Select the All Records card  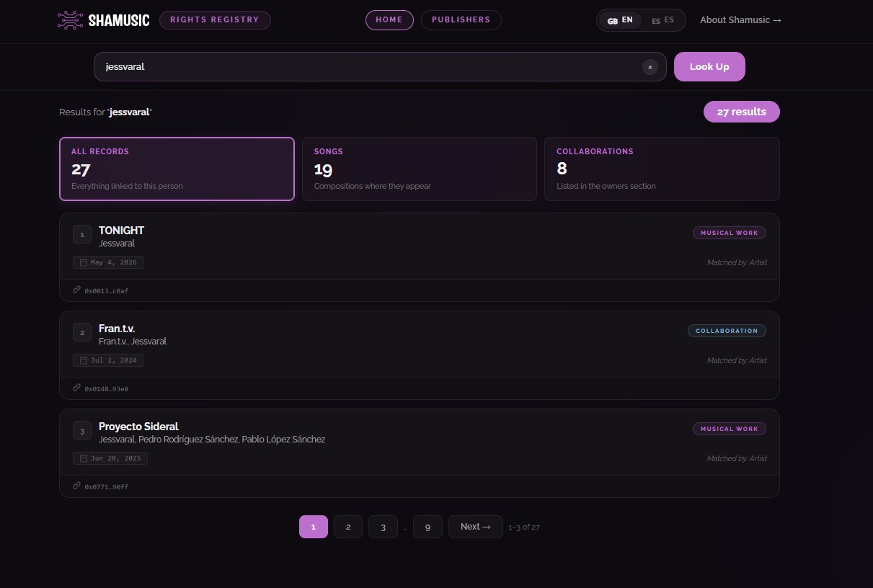pyautogui.click(x=177, y=169)
